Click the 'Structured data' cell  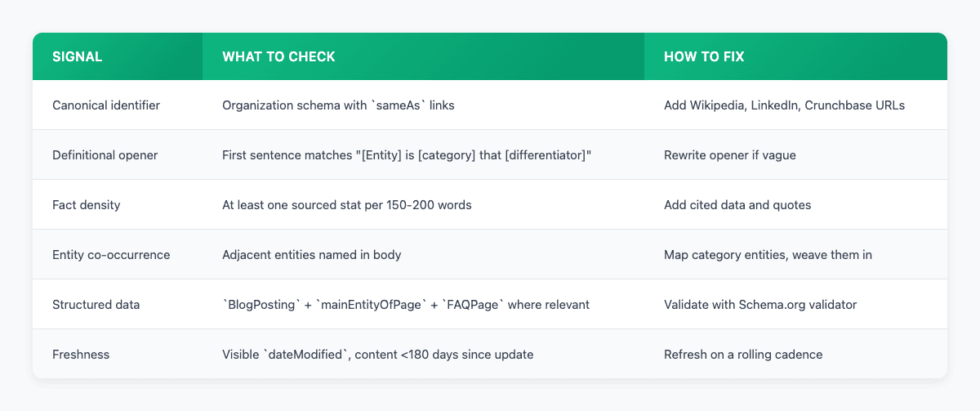pyautogui.click(x=118, y=304)
